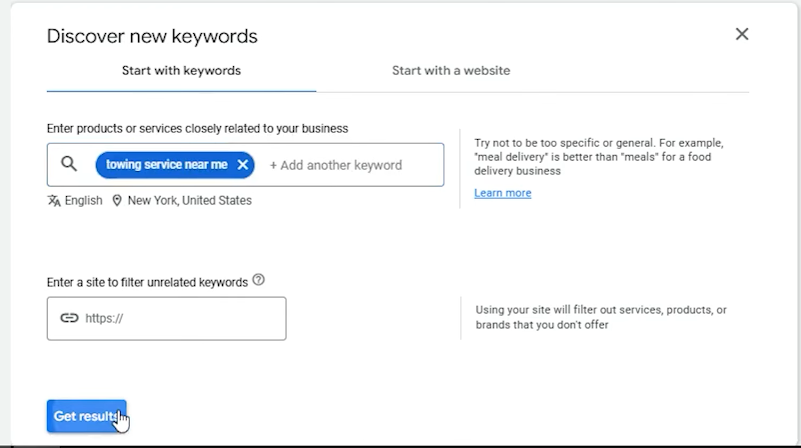Click the chain link icon
801x448 pixels.
(x=69, y=318)
